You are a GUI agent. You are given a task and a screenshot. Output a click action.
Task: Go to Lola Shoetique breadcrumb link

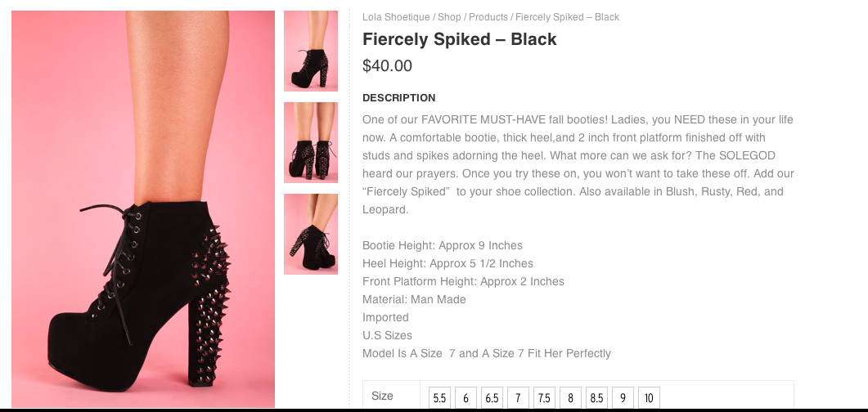[396, 17]
